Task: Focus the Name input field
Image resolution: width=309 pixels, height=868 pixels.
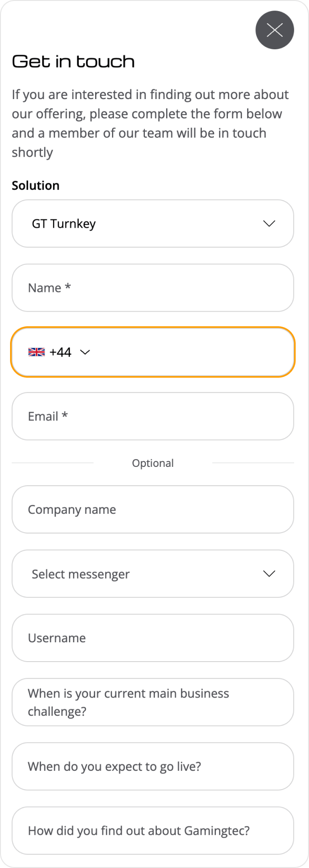Action: (x=153, y=288)
